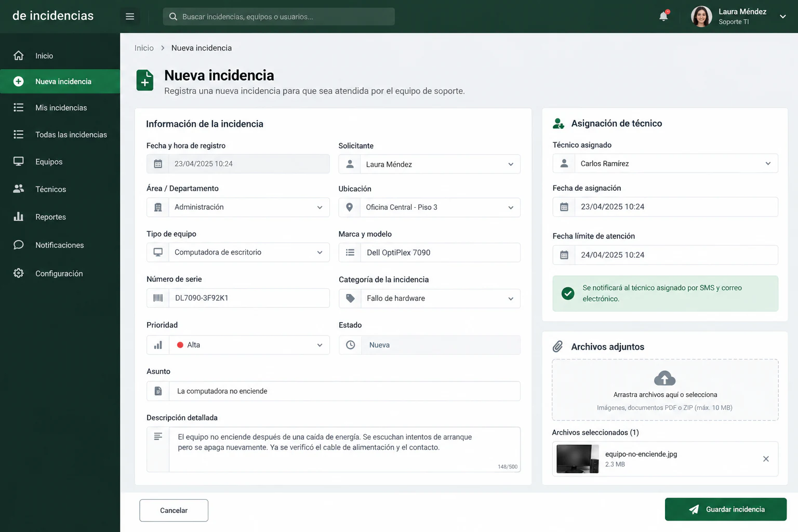Open the Ubicación dropdown
This screenshot has width=798, height=532.
429,207
